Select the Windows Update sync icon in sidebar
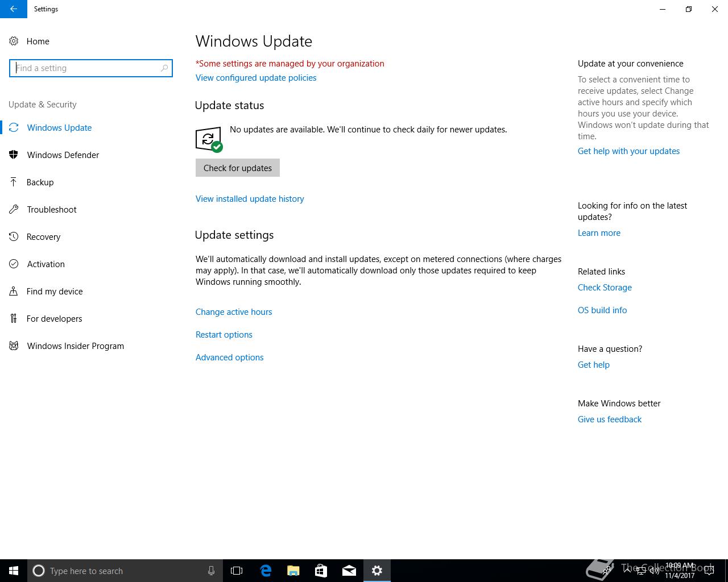 (14, 128)
